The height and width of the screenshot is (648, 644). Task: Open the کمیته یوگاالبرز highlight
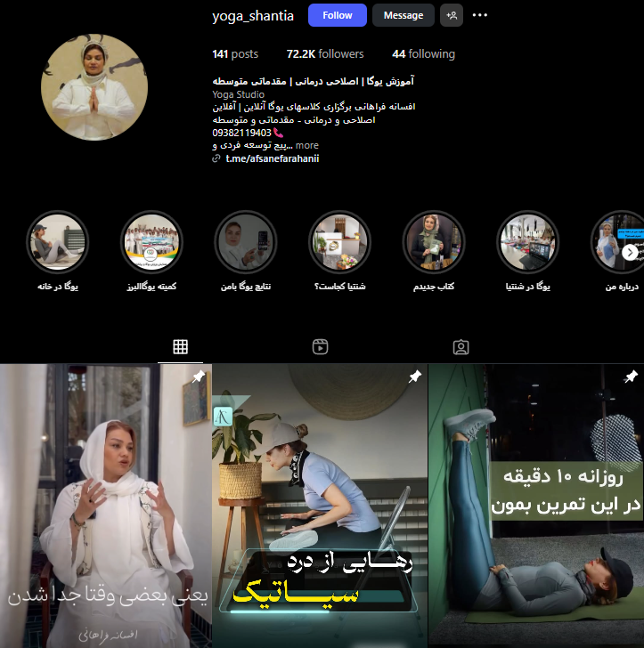[x=151, y=242]
